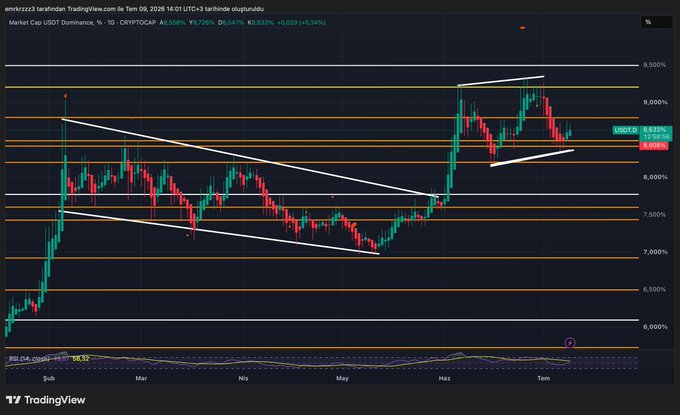Click the 8,000% price axis label
The image size is (680, 415).
655,177
